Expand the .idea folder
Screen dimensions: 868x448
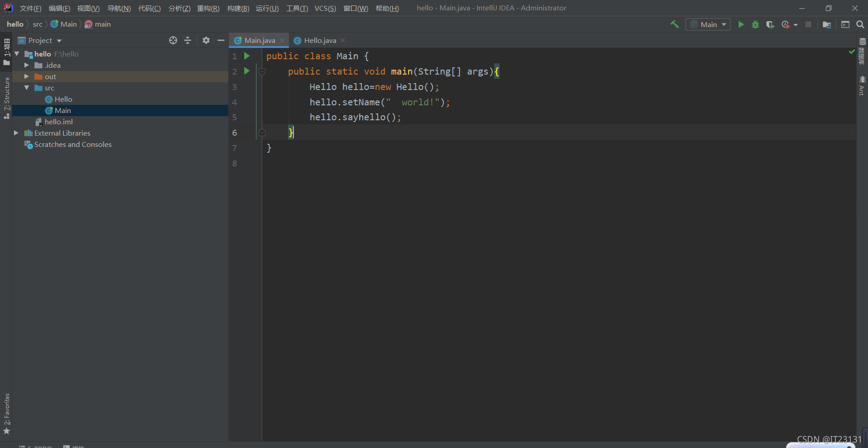coord(27,65)
